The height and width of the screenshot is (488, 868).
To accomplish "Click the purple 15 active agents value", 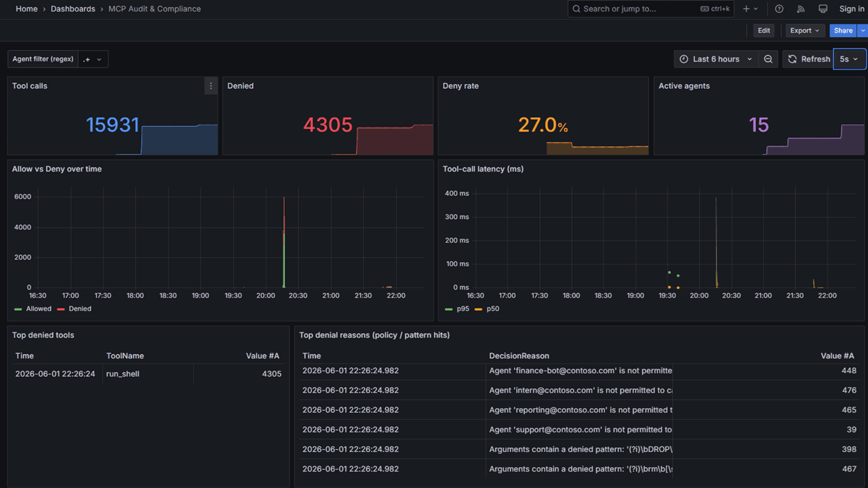I will [759, 125].
